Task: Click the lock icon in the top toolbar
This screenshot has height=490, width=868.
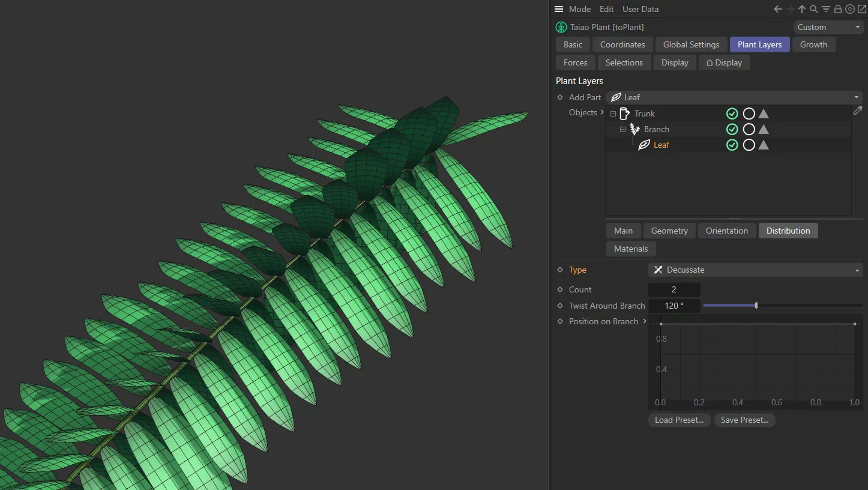Action: tap(838, 9)
